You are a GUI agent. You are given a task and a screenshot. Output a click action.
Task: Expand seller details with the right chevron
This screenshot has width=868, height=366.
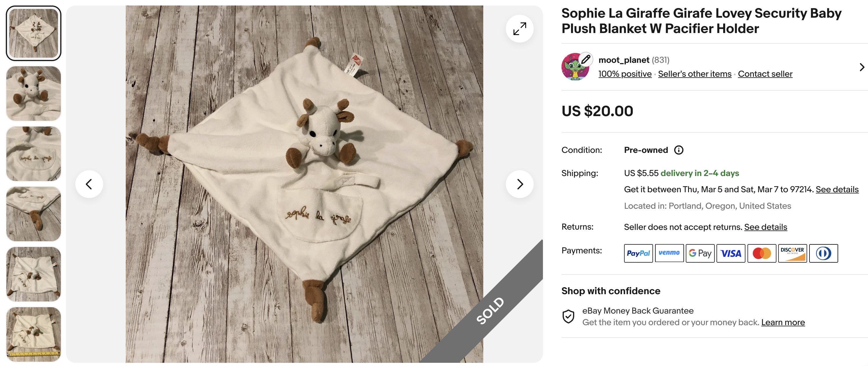862,67
